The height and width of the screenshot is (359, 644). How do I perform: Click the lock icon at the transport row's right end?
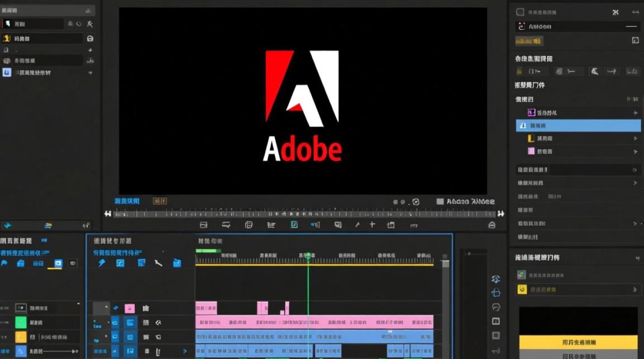pyautogui.click(x=492, y=225)
